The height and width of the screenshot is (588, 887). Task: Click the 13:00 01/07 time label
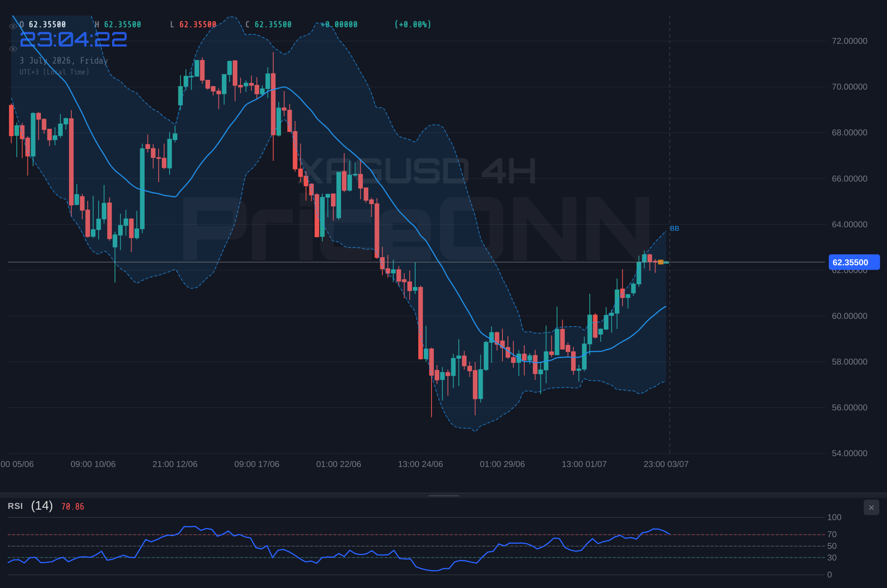coord(584,464)
